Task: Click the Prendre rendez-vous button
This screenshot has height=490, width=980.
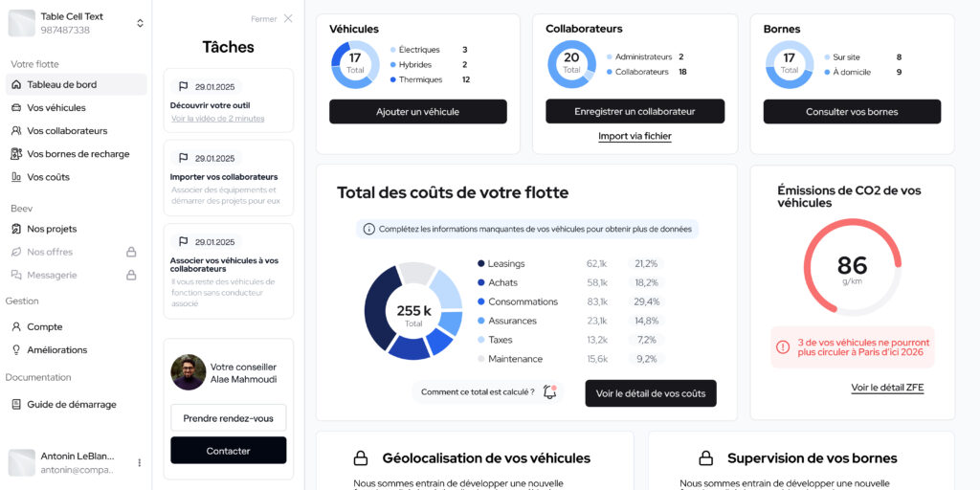Action: (228, 418)
